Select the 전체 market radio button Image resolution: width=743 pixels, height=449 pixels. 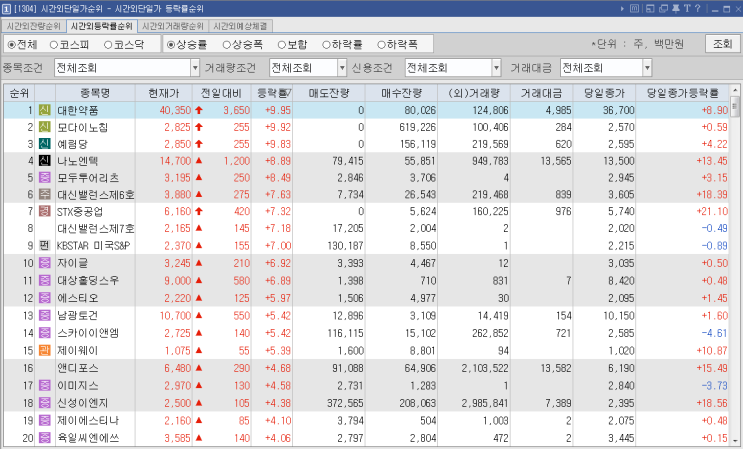click(12, 45)
